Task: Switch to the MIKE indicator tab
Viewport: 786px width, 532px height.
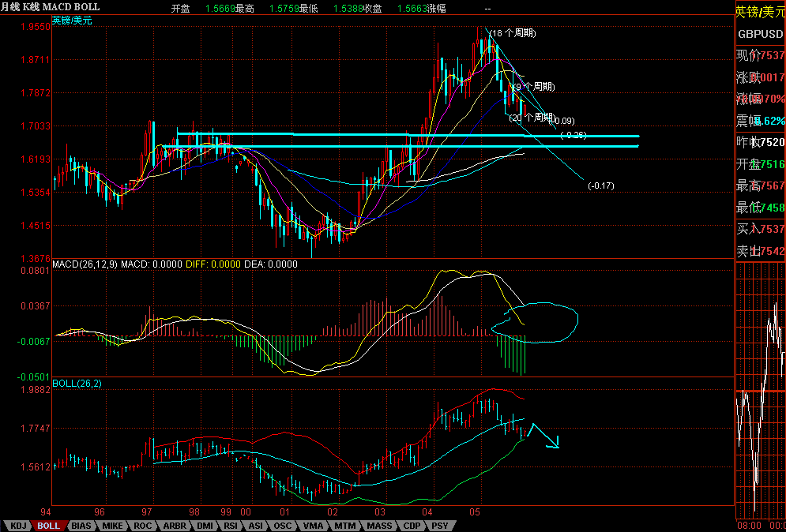Action: coord(113,526)
